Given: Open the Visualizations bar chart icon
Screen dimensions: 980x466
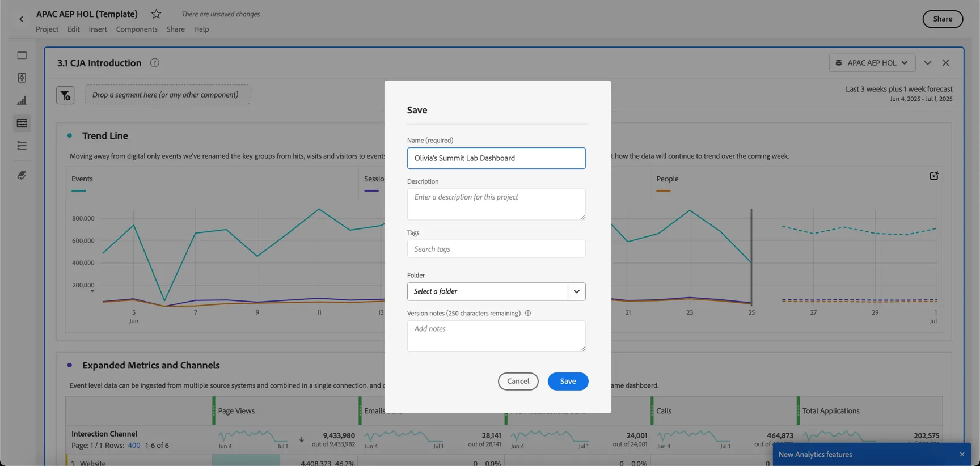Looking at the screenshot, I should pyautogui.click(x=22, y=100).
